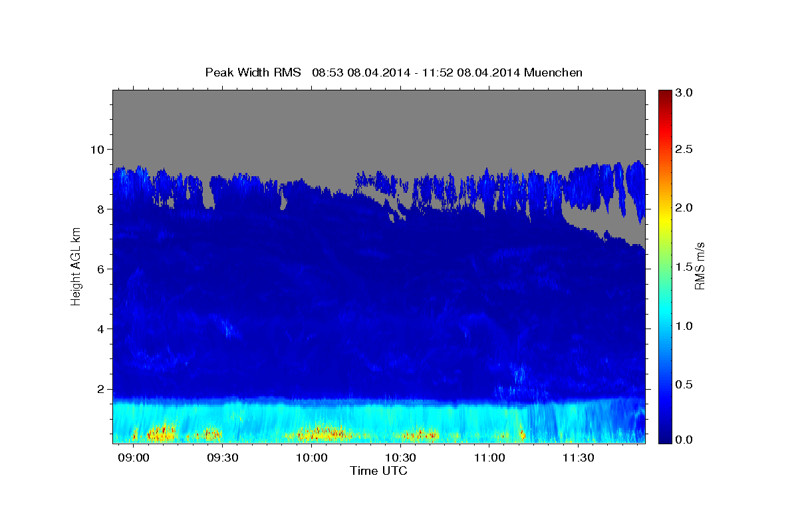The height and width of the screenshot is (532, 798).
Task: Click the 10:30 time tick label
Action: coord(400,458)
